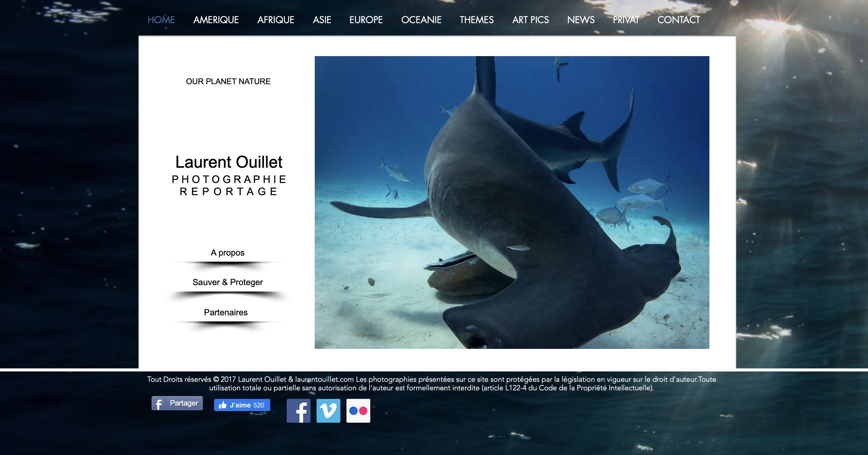This screenshot has width=868, height=455.
Task: Click the Partenaires link
Action: pyautogui.click(x=226, y=313)
